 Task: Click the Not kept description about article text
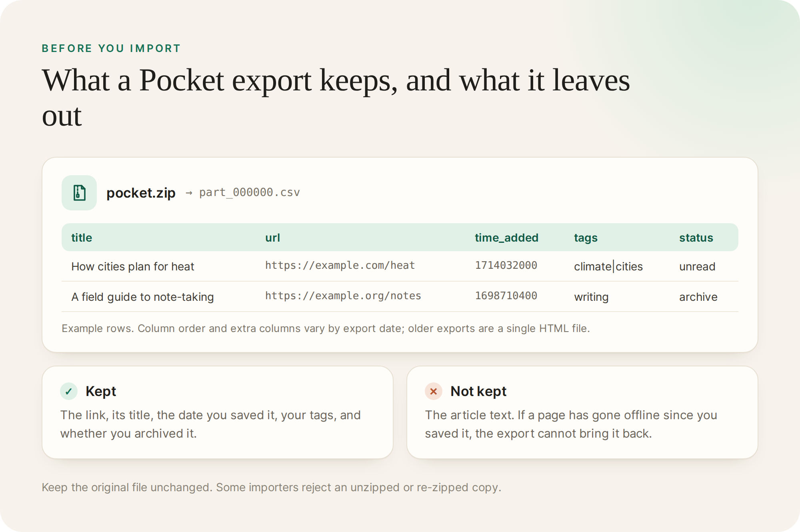click(571, 424)
